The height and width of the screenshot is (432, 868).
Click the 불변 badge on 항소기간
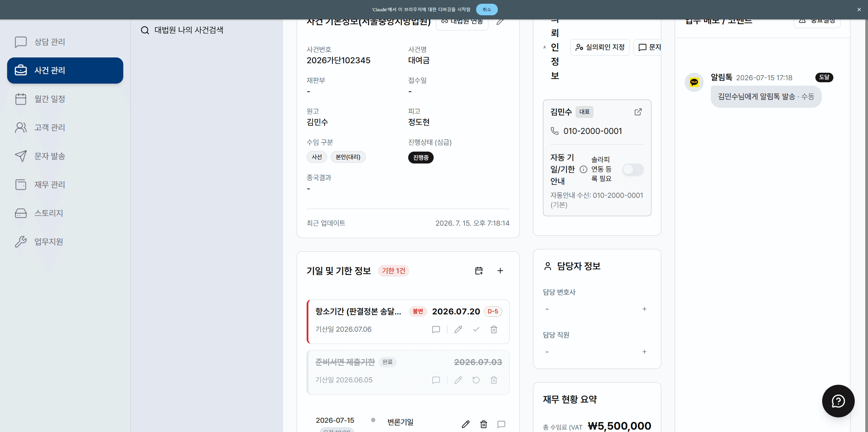click(x=418, y=311)
